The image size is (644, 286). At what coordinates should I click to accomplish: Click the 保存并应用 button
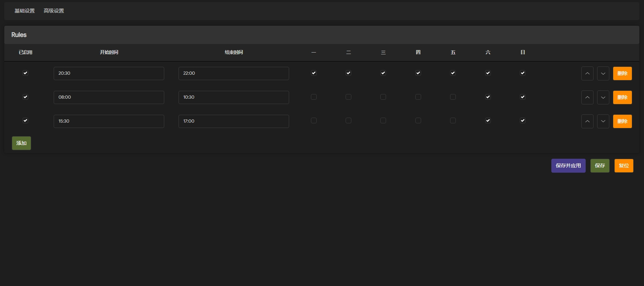(568, 166)
